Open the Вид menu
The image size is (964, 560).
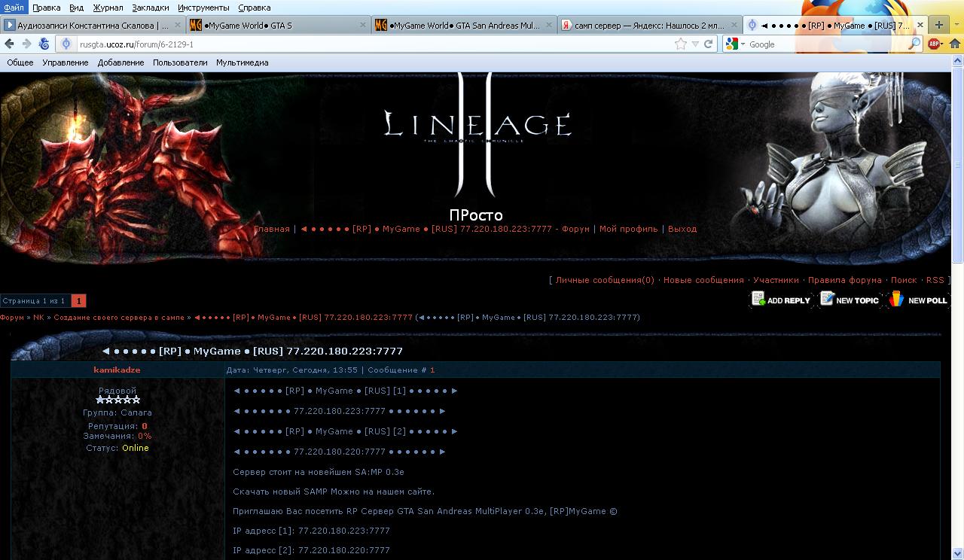click(x=77, y=8)
